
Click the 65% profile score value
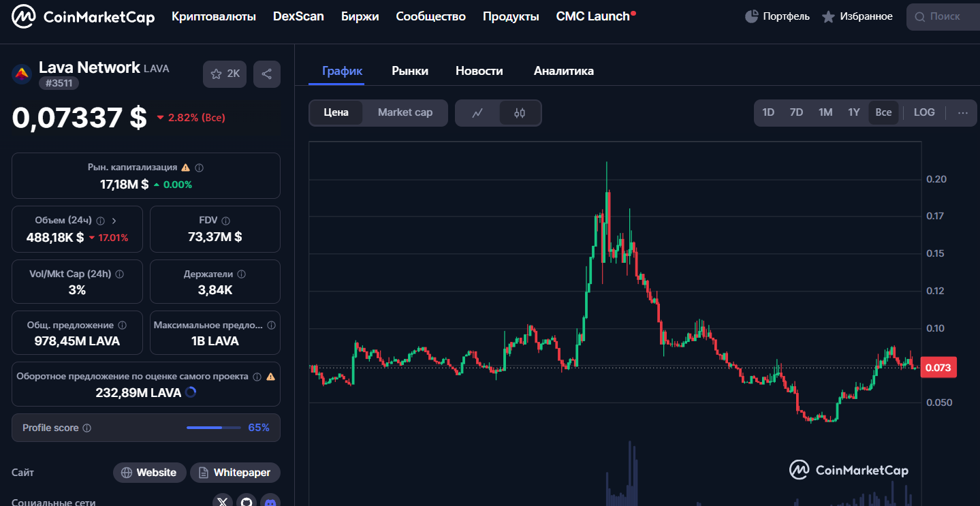coord(259,428)
